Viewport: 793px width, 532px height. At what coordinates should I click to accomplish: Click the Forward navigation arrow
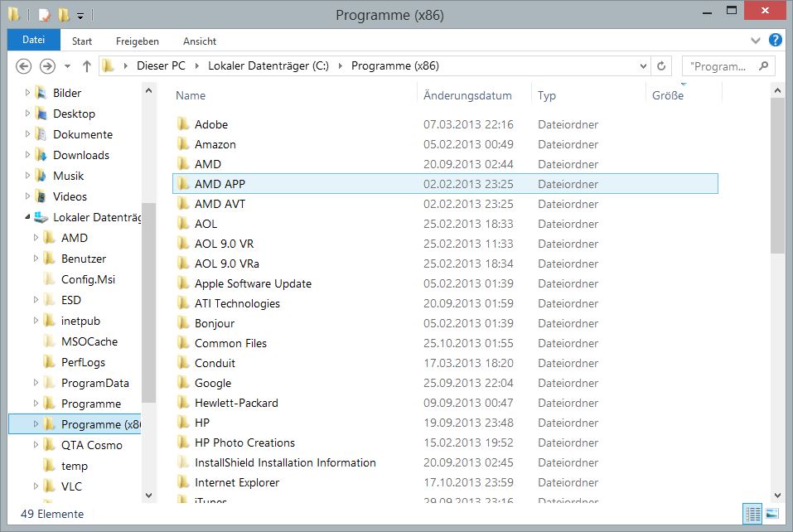tap(47, 66)
